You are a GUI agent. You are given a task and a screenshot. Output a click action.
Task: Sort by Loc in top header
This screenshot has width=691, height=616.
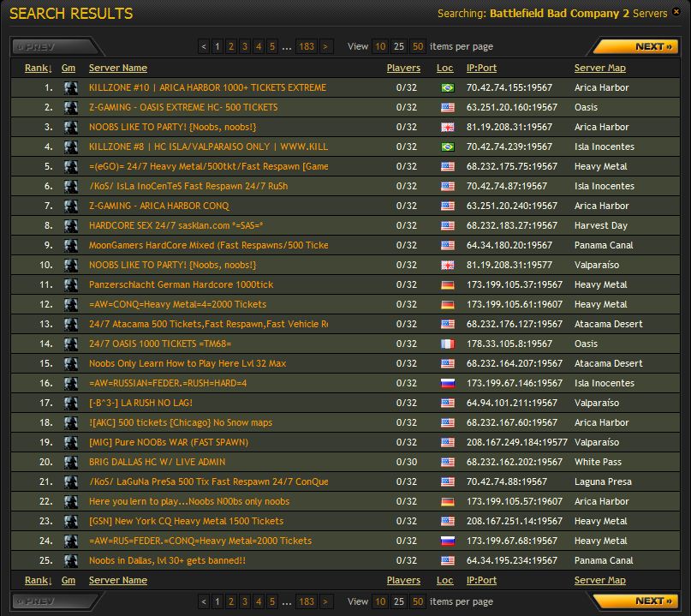444,68
